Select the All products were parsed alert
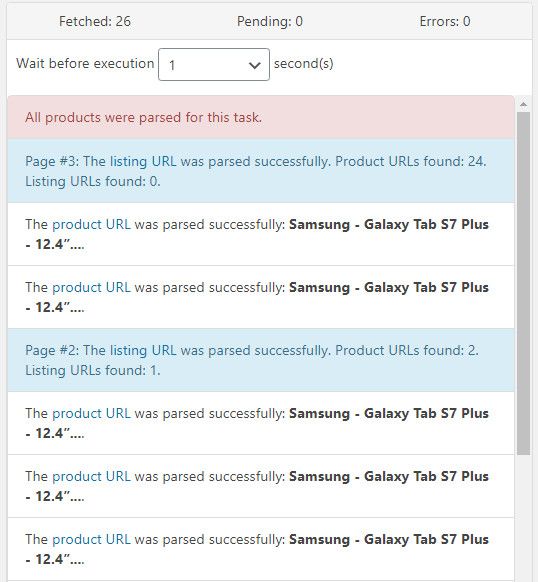The height and width of the screenshot is (582, 538). pyautogui.click(x=261, y=118)
